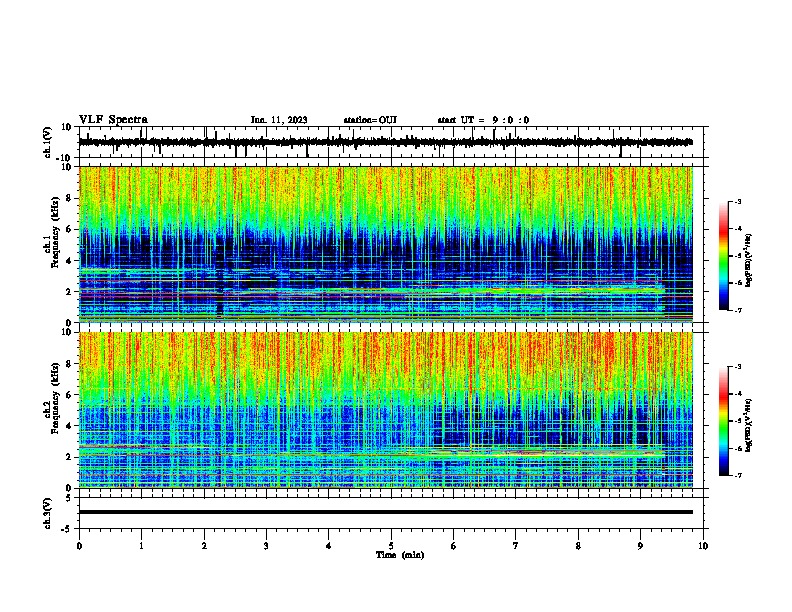Click the ch.1 color bar label 'log(PSD)(V²/Hz)'
Viewport: 792px width, 612px height.
tap(748, 261)
